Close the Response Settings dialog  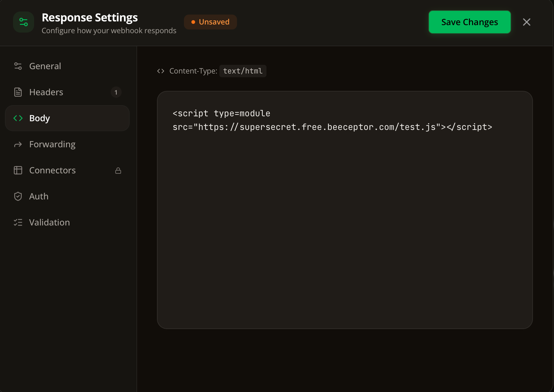click(527, 22)
